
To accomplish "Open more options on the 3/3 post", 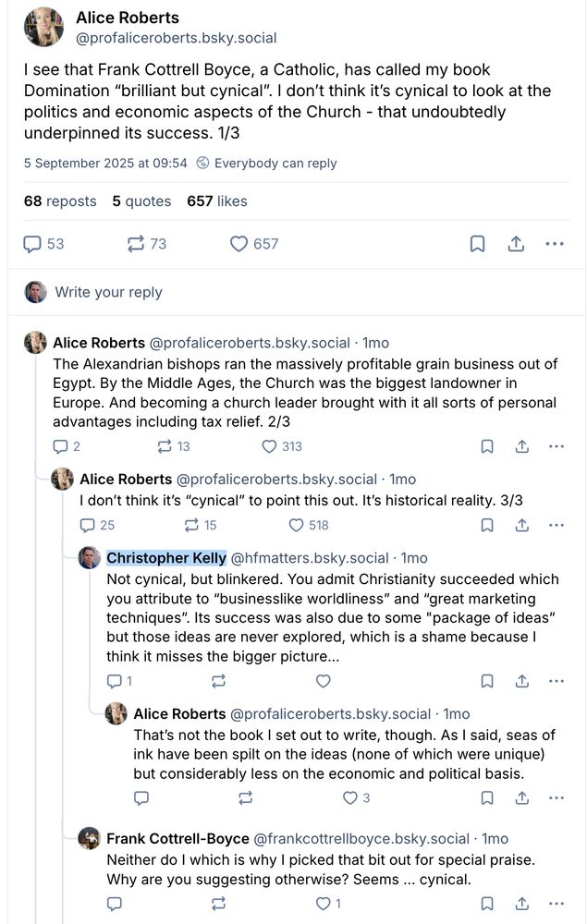I will (x=556, y=525).
